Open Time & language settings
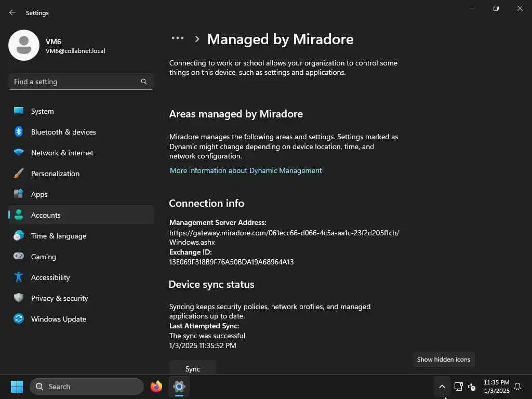This screenshot has width=532, height=399. tap(81, 236)
